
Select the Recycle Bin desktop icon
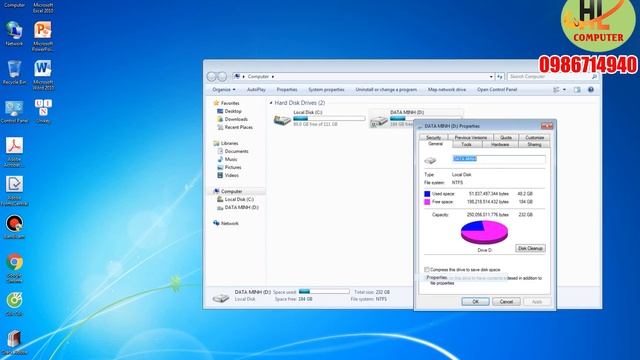[14, 72]
